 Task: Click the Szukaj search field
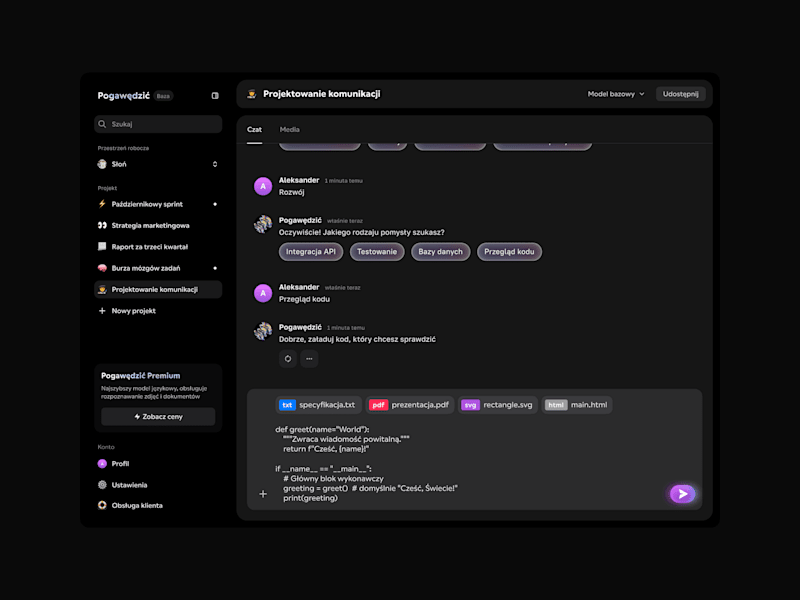[x=158, y=124]
